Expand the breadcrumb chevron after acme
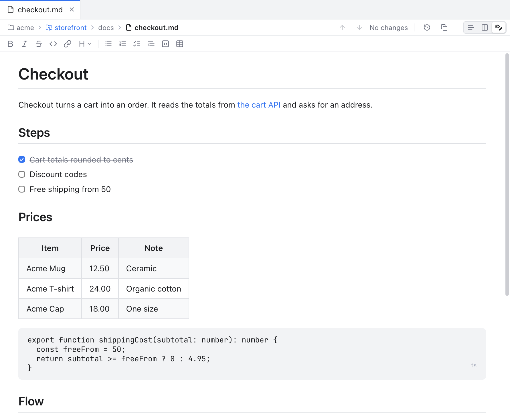Viewport: 510px width, 420px height. pyautogui.click(x=40, y=27)
